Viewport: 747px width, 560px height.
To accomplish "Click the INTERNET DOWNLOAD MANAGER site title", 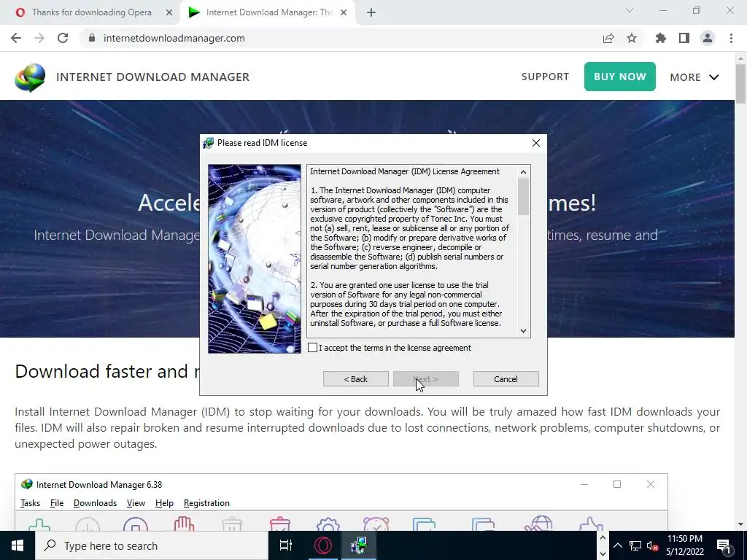I will 153,77.
